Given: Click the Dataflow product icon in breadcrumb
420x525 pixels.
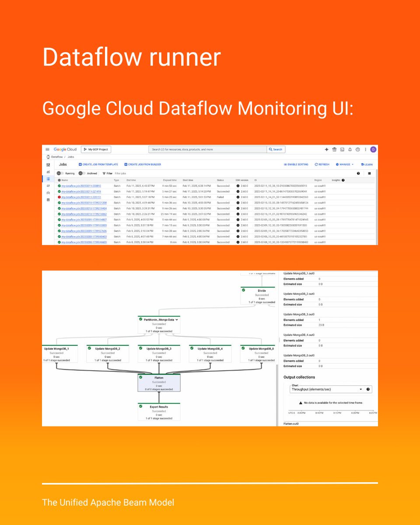Looking at the screenshot, I should tap(48, 156).
